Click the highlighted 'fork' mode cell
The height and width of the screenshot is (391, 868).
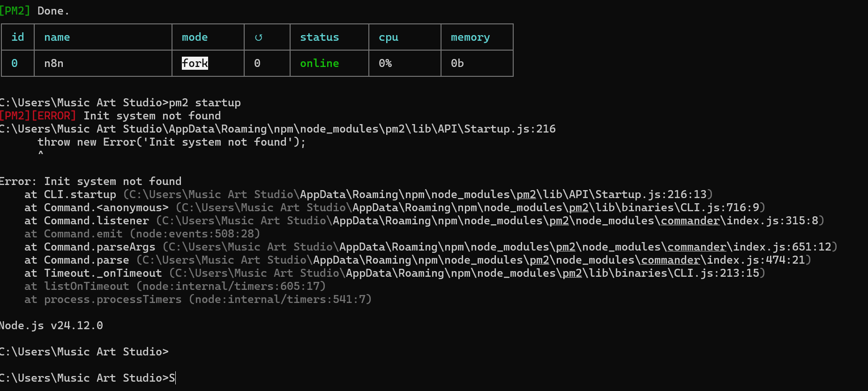pyautogui.click(x=195, y=63)
